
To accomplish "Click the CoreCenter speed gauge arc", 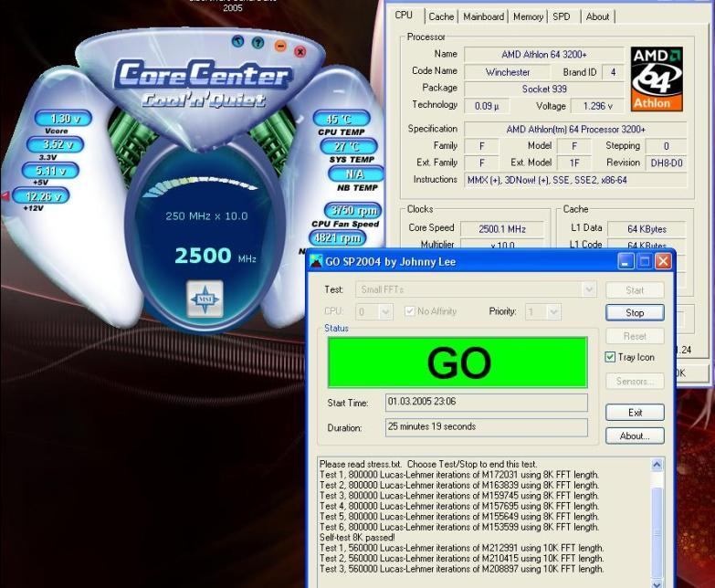I will [201, 186].
